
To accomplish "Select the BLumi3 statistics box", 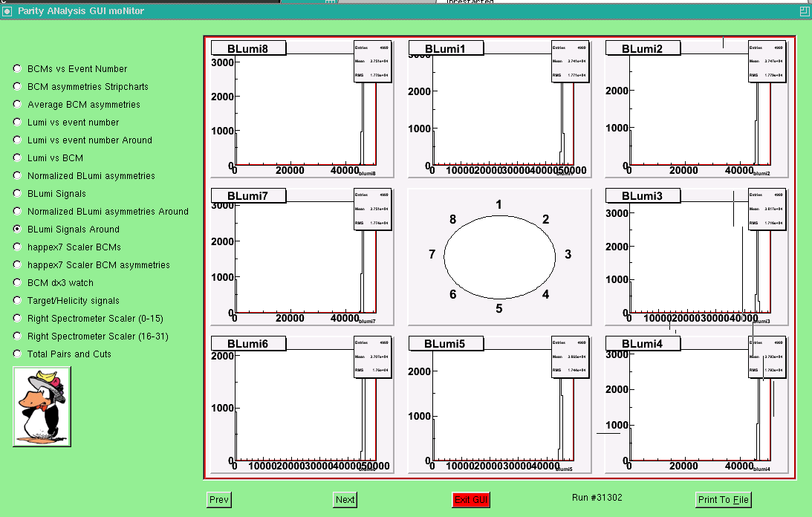I will pyautogui.click(x=767, y=209).
